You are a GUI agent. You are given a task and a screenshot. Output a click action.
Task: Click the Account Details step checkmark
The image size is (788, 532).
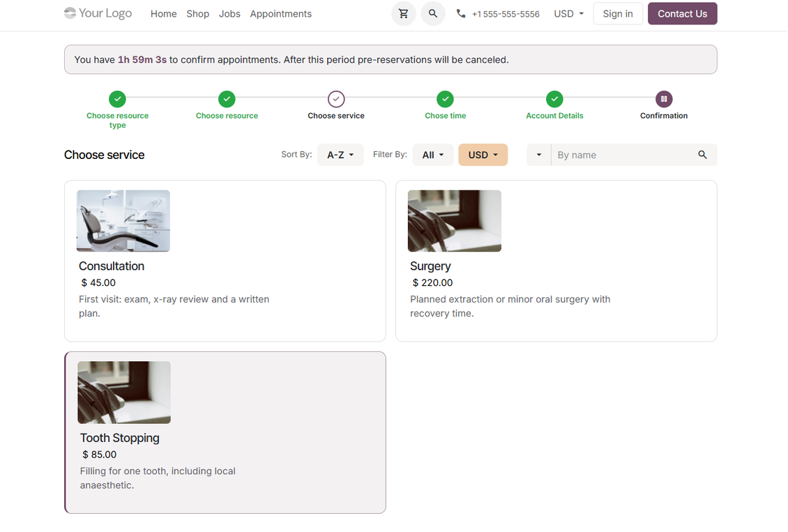(554, 99)
